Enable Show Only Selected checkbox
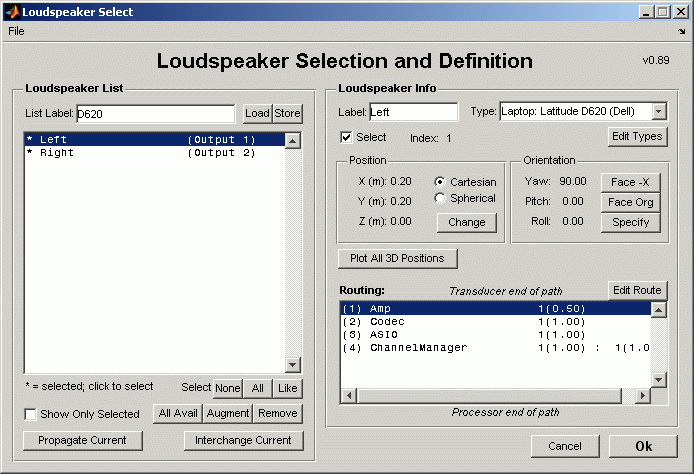This screenshot has height=474, width=694. point(31,414)
